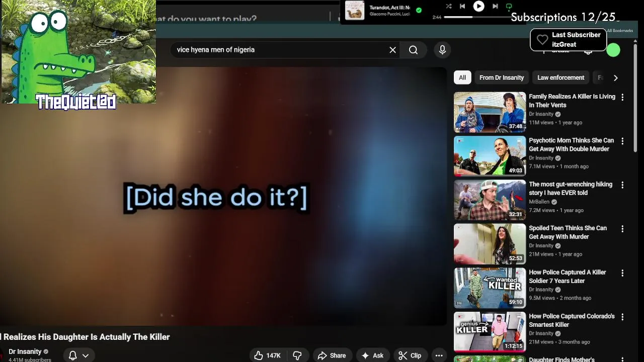Open 'How Police Captured A Killer Soldier' title
This screenshot has height=362, width=644.
(568, 277)
